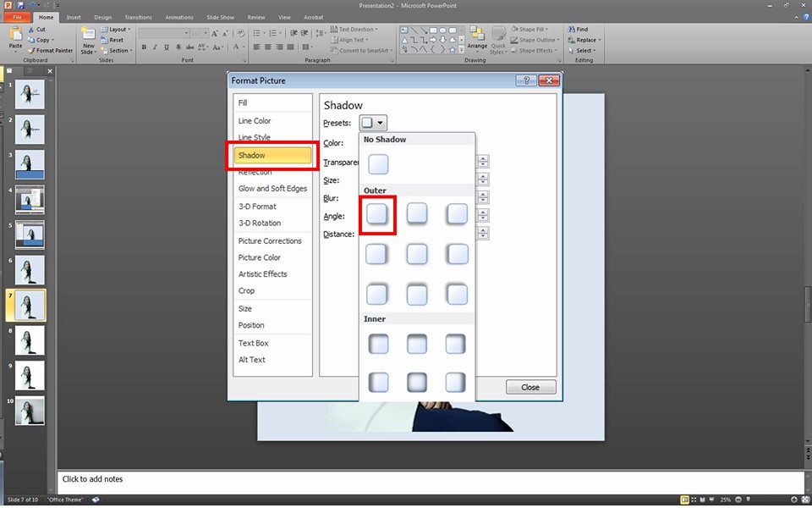Click the Paste icon in Clipboard group

click(x=16, y=36)
